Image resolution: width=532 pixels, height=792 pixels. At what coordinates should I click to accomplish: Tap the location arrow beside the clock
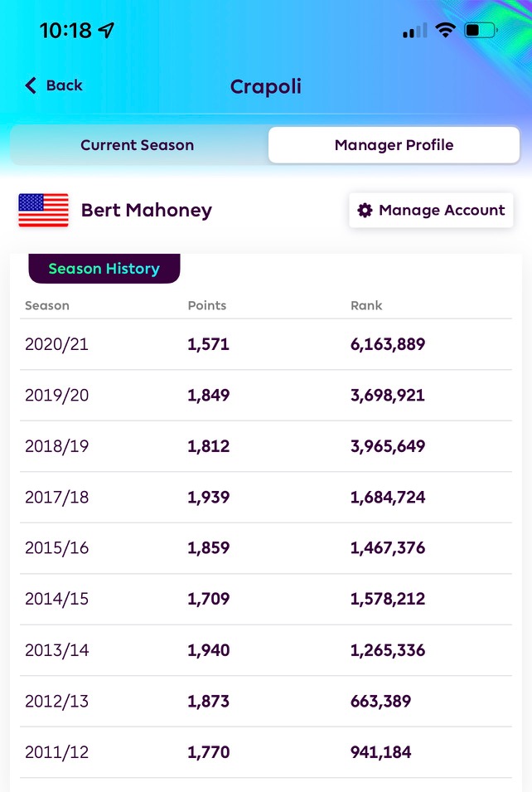(106, 31)
